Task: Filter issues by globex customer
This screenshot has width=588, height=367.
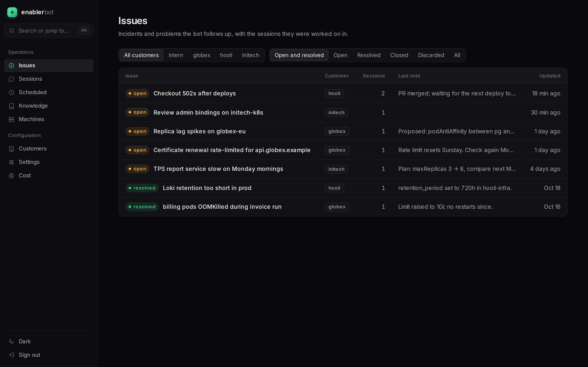Action: click(x=202, y=55)
